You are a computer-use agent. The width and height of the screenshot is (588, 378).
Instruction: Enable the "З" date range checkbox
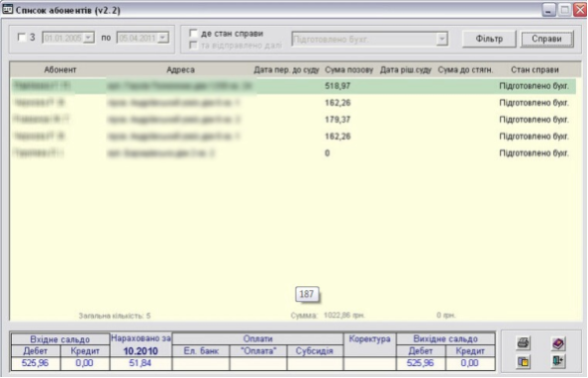tap(22, 38)
